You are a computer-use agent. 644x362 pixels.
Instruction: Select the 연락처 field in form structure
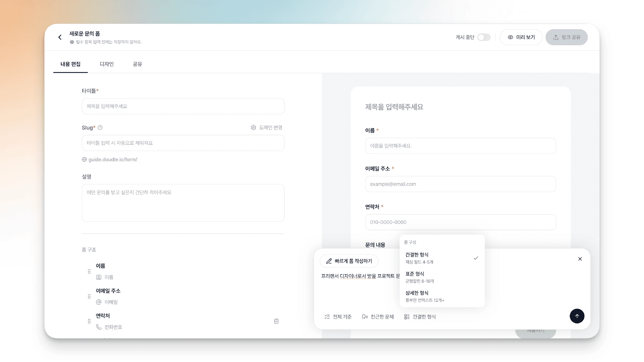coord(183,321)
